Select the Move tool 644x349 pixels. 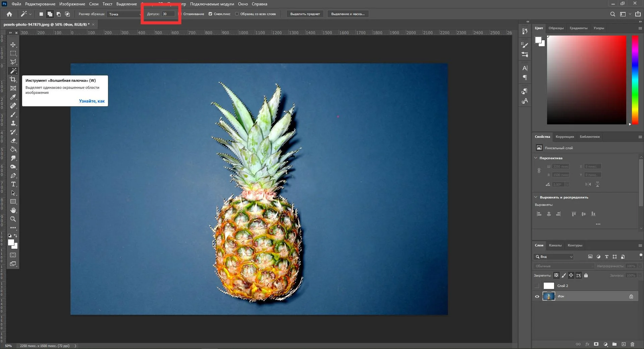point(13,45)
